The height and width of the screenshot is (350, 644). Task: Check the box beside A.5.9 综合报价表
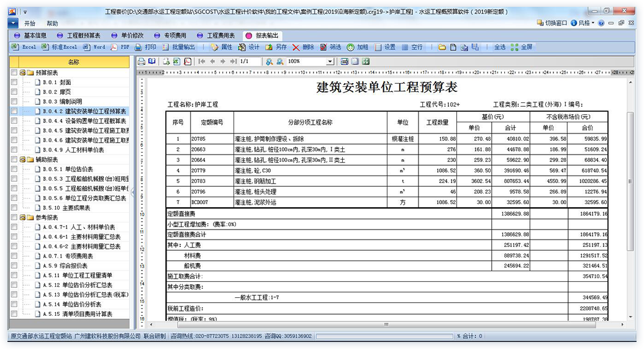(14, 266)
